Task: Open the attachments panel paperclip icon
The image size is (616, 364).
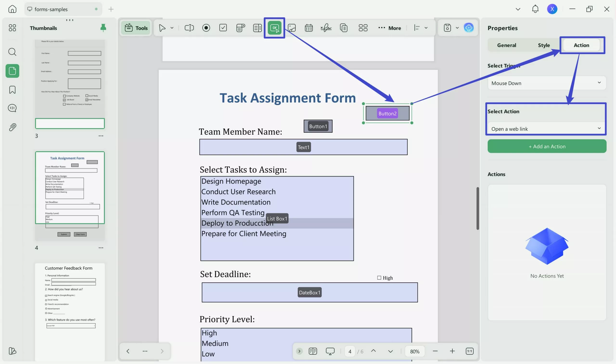Action: point(12,127)
